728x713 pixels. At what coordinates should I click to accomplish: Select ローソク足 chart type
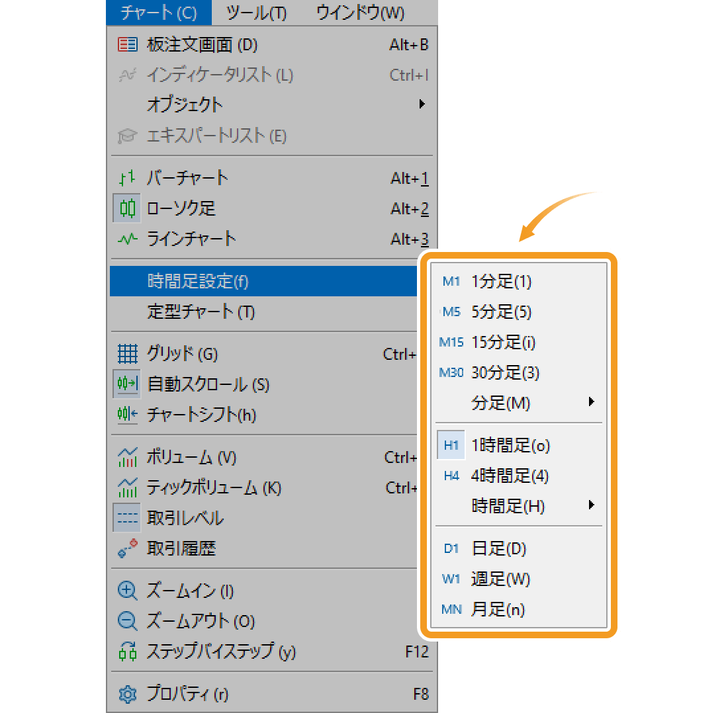pyautogui.click(x=272, y=208)
